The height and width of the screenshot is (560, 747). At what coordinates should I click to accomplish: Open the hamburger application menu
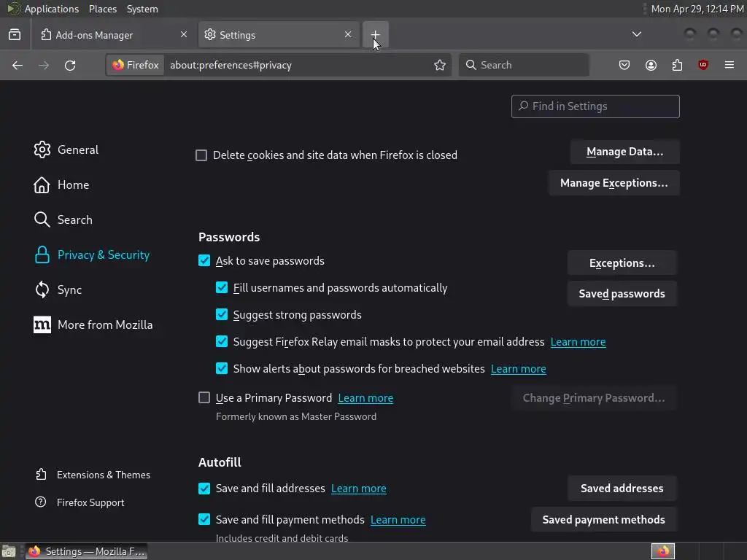pyautogui.click(x=729, y=65)
